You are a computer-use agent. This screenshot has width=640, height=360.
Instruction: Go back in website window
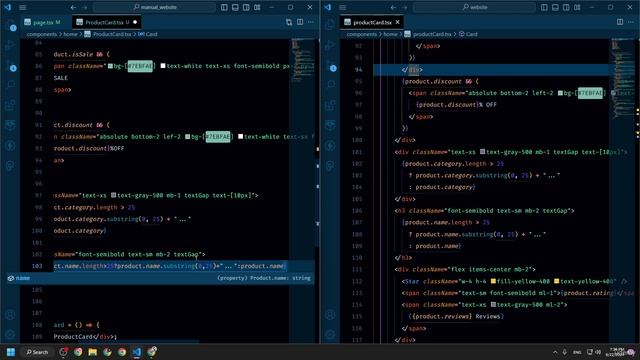tap(393, 7)
